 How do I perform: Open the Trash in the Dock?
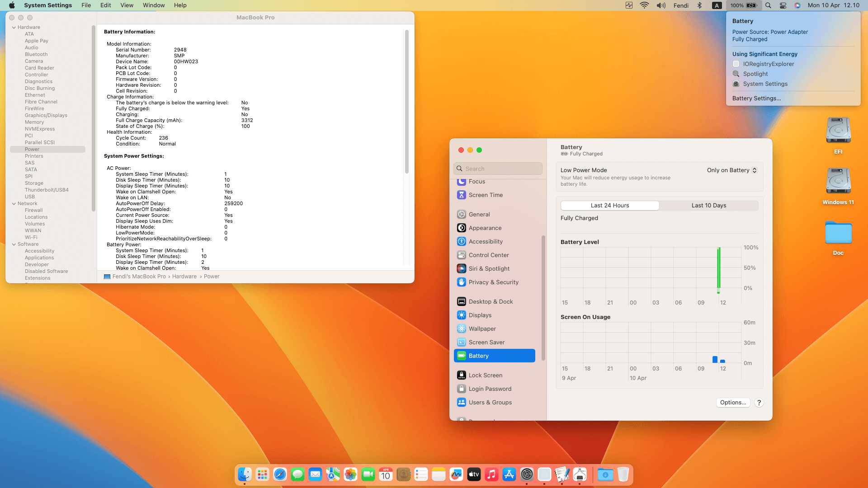pos(623,474)
